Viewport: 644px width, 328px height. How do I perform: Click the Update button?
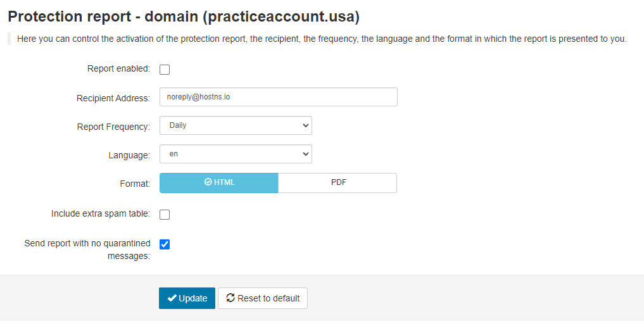tap(187, 298)
